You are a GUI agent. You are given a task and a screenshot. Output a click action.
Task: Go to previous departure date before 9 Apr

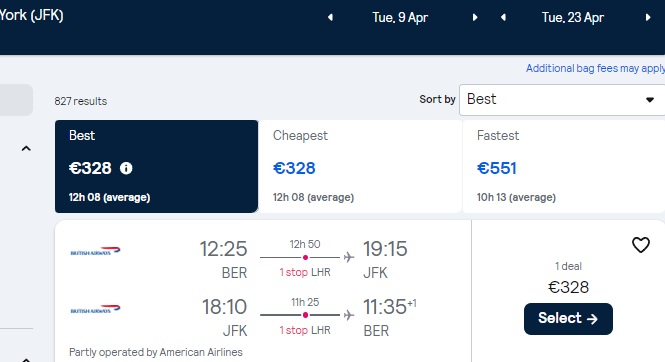(x=330, y=17)
